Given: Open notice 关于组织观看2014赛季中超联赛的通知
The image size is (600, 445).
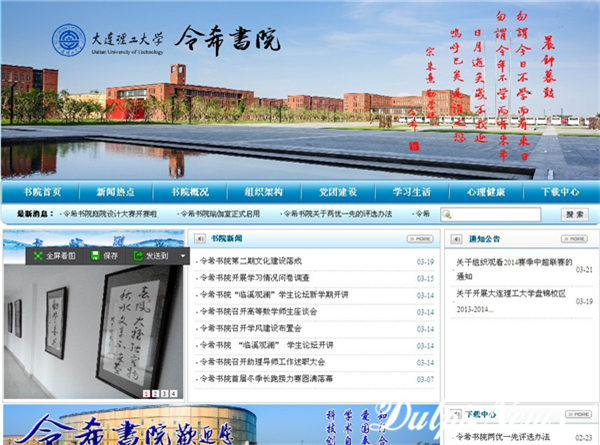Looking at the screenshot, I should pyautogui.click(x=514, y=269).
